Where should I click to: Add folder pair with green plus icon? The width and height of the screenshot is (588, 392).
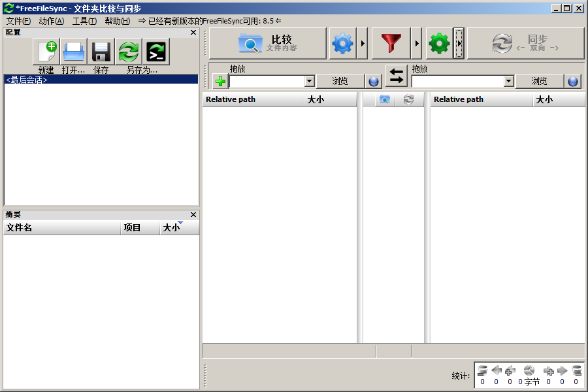coord(221,81)
